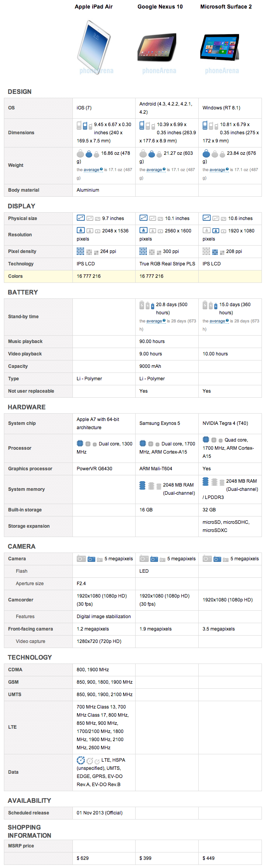265x868 pixels.
Task: Open the Google Nexus 10 title link
Action: coord(160,7)
